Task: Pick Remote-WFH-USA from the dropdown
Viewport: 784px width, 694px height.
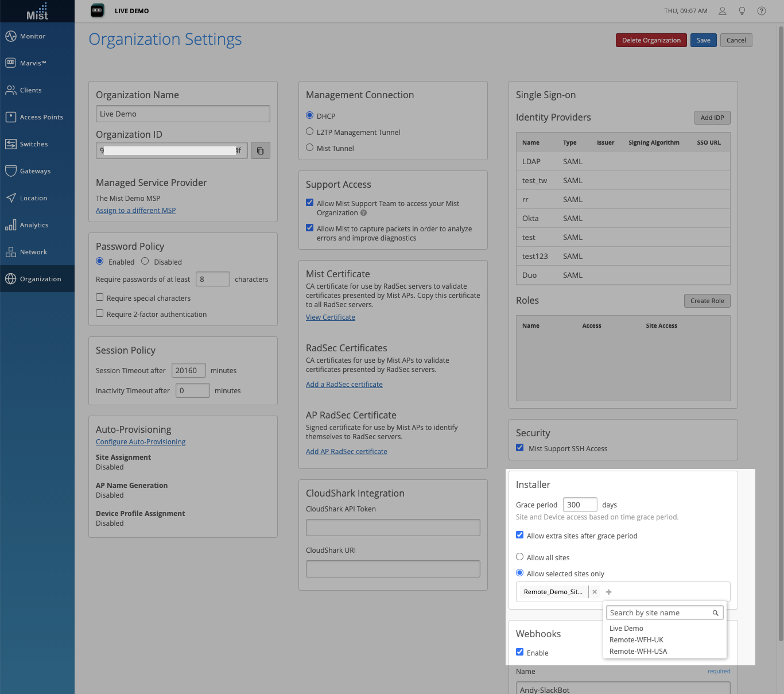Action: [638, 651]
